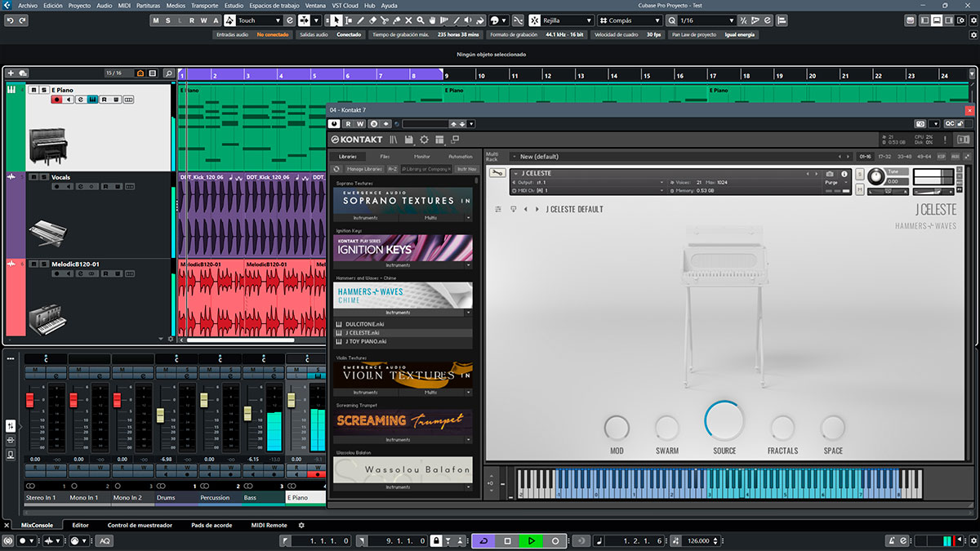The image size is (980, 551).
Task: Click the tempo 126.000 field in transport
Action: pyautogui.click(x=698, y=540)
